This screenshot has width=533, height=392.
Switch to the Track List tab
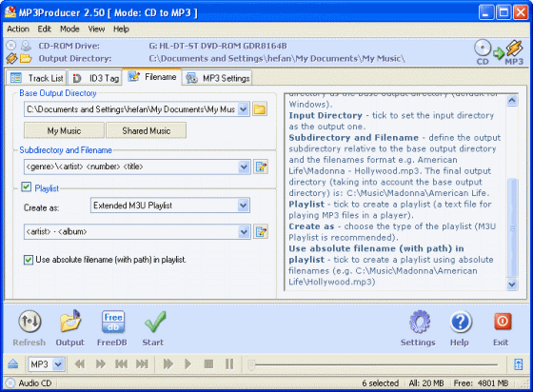click(x=37, y=78)
